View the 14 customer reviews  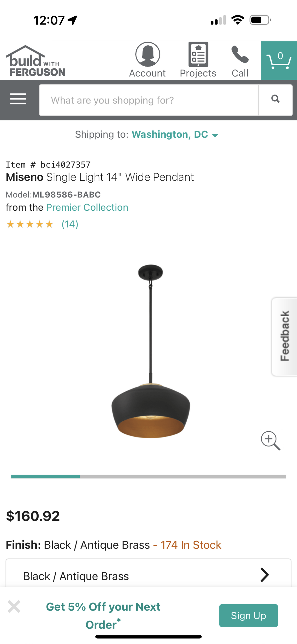70,224
